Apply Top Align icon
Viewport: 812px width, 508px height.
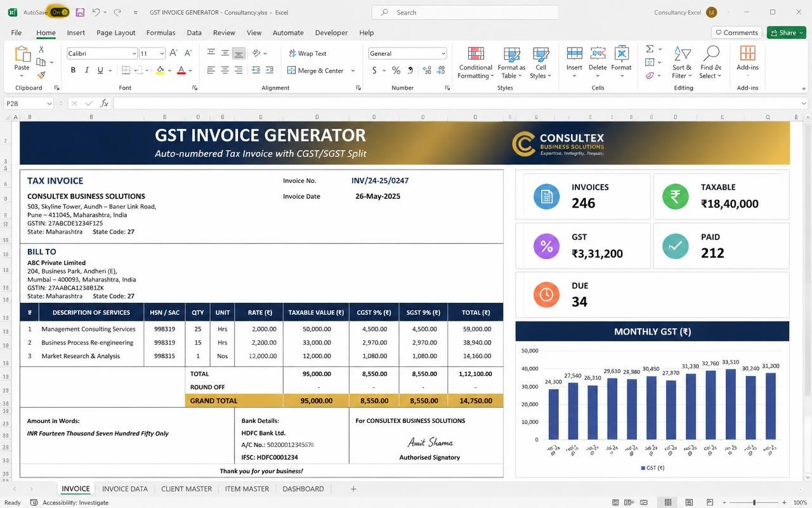(211, 53)
